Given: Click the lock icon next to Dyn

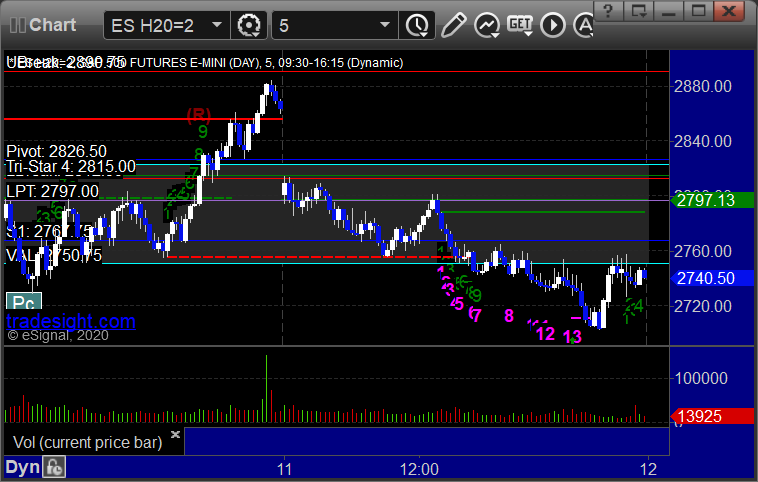Looking at the screenshot, I should click(x=54, y=467).
